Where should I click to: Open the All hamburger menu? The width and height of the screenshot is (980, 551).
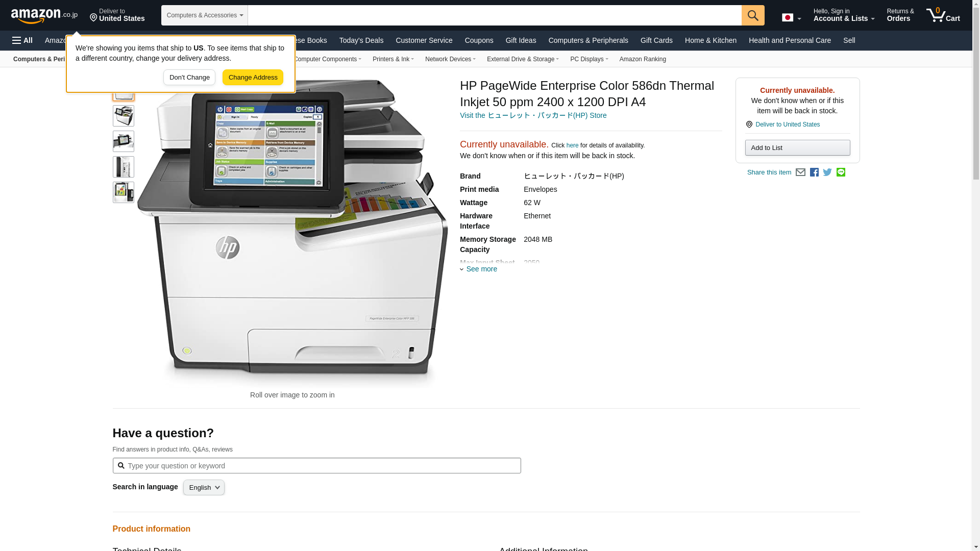point(22,40)
